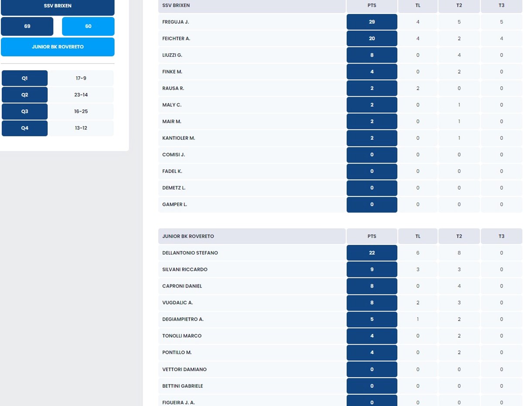Select the Q2 quarter label

point(24,95)
